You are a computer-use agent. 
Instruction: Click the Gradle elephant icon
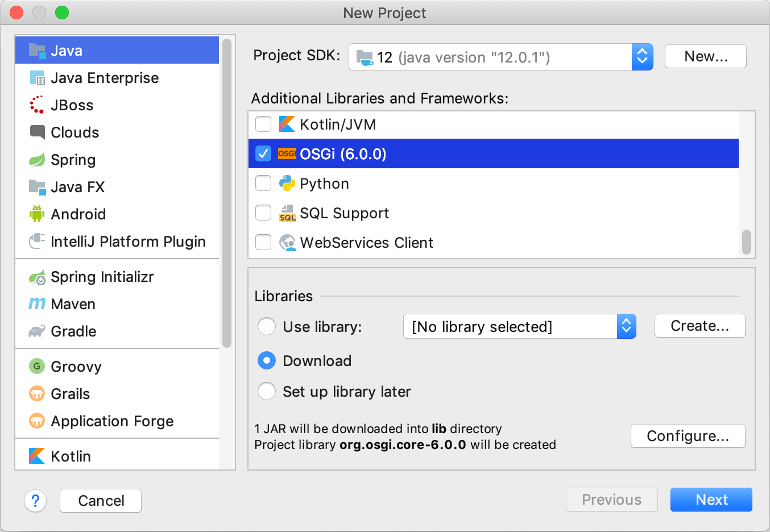[37, 331]
